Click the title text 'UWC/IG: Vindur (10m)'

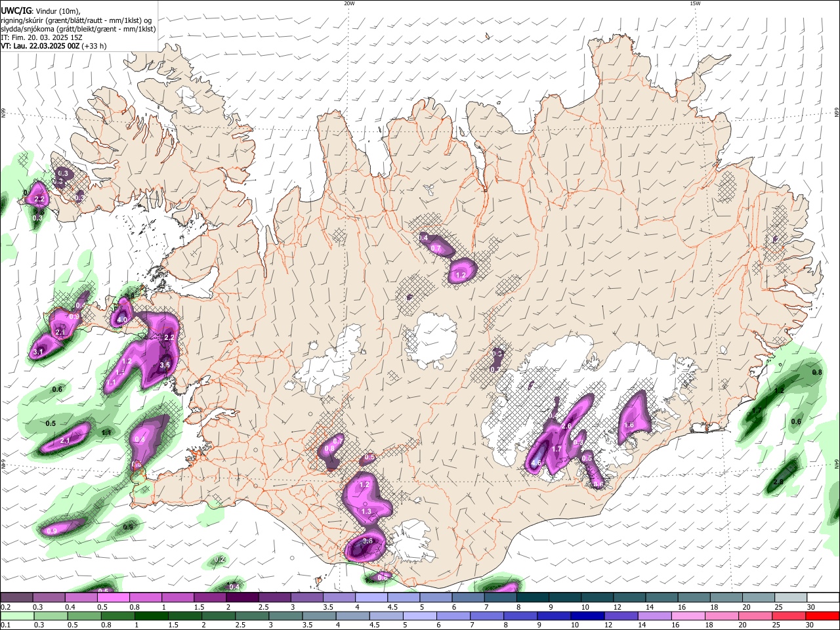(41, 11)
